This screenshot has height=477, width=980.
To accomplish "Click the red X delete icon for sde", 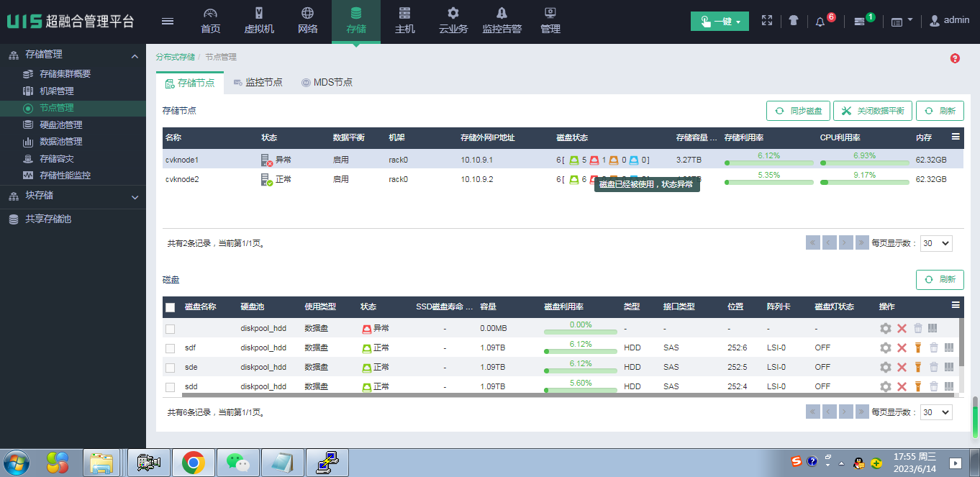I will coord(902,367).
